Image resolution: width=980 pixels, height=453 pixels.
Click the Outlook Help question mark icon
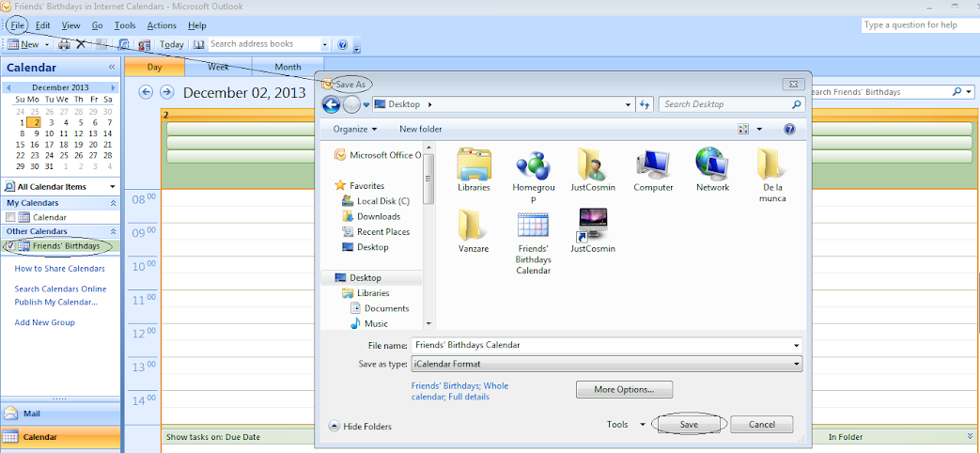pos(342,44)
